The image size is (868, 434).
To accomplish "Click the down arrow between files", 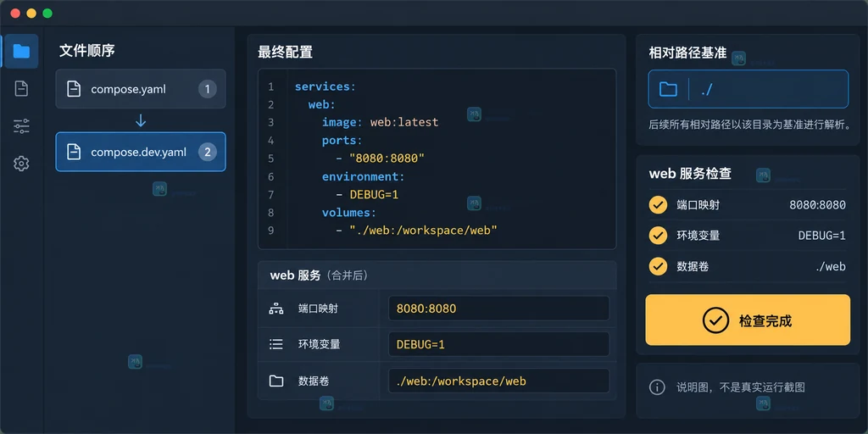I will pyautogui.click(x=141, y=120).
